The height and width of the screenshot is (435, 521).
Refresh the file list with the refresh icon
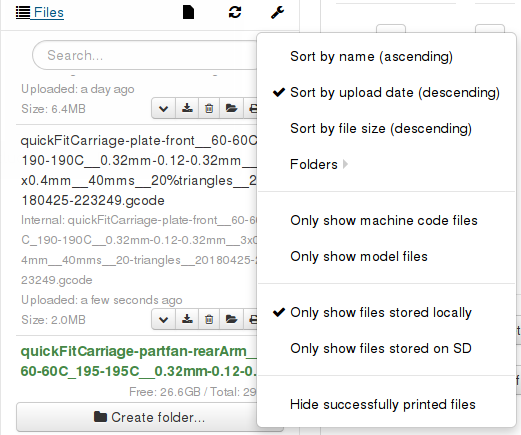pyautogui.click(x=235, y=13)
